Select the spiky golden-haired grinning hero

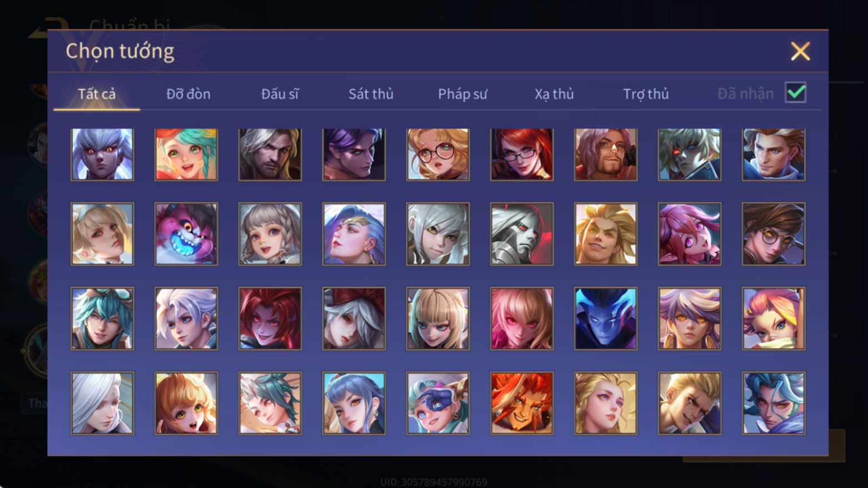606,233
